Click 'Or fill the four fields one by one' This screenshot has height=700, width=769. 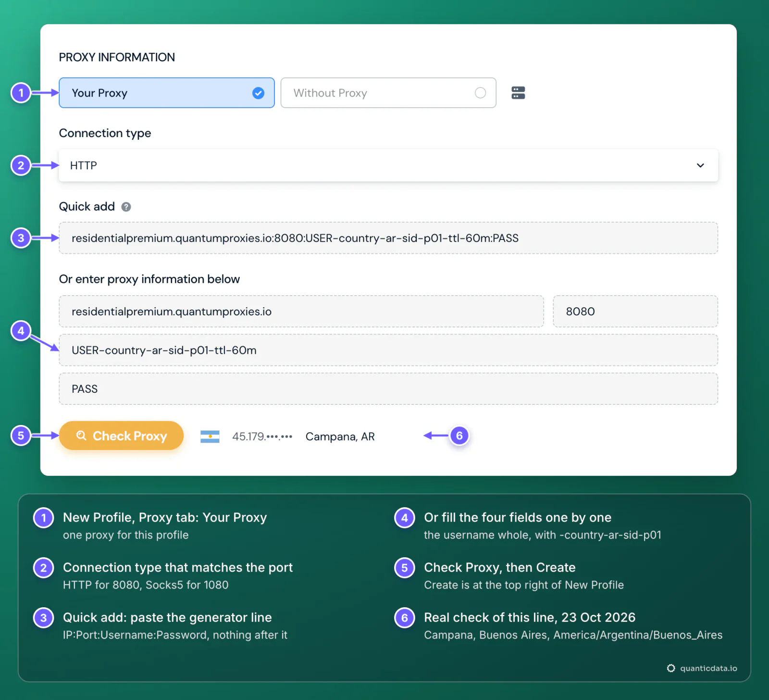click(x=518, y=517)
